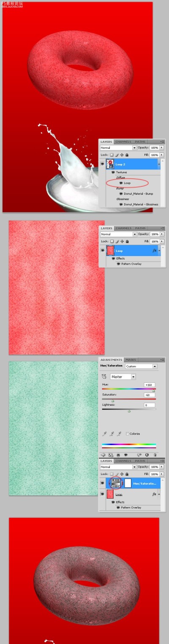Open the Custom preset dropdown
This screenshot has width=169, height=644.
(x=141, y=366)
